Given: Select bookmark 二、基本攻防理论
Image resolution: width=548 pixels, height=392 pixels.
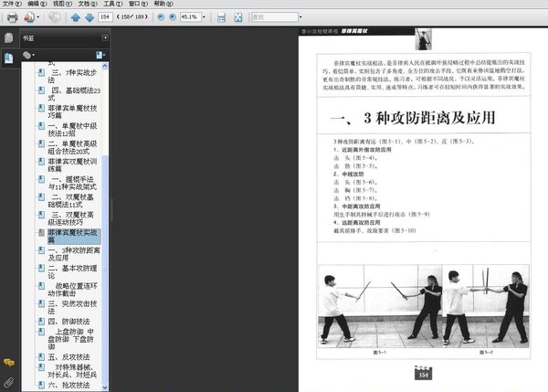Looking at the screenshot, I should tap(72, 271).
